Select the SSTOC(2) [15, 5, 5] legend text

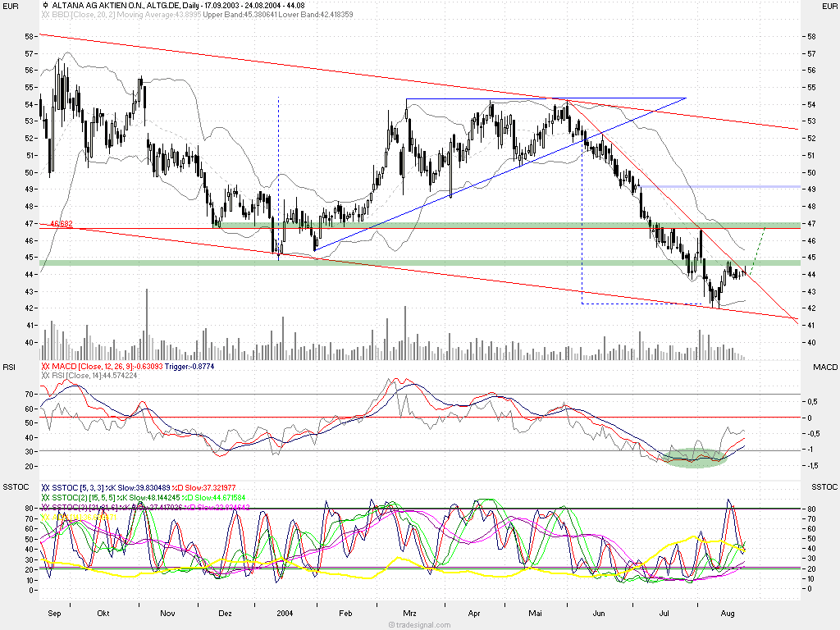pos(116,498)
